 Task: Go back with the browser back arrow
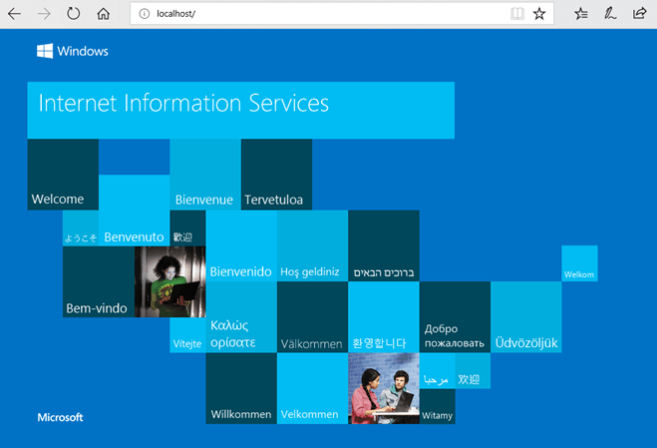point(15,14)
